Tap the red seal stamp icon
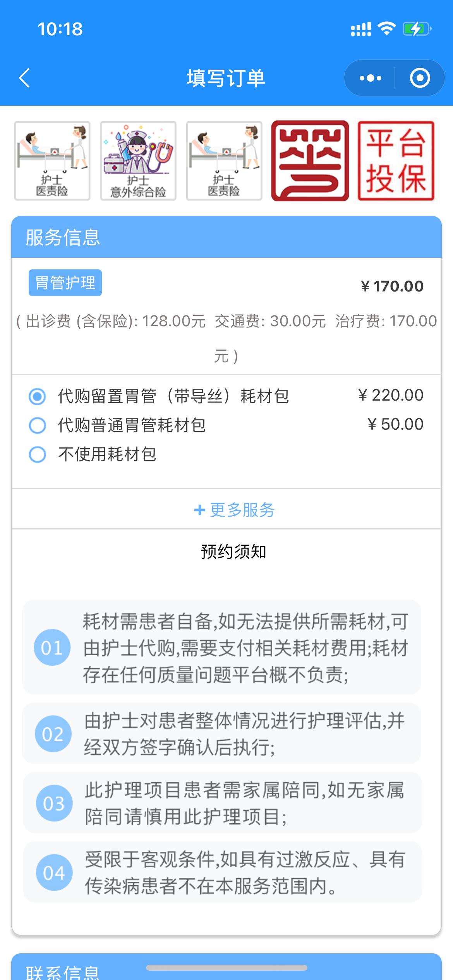 310,161
